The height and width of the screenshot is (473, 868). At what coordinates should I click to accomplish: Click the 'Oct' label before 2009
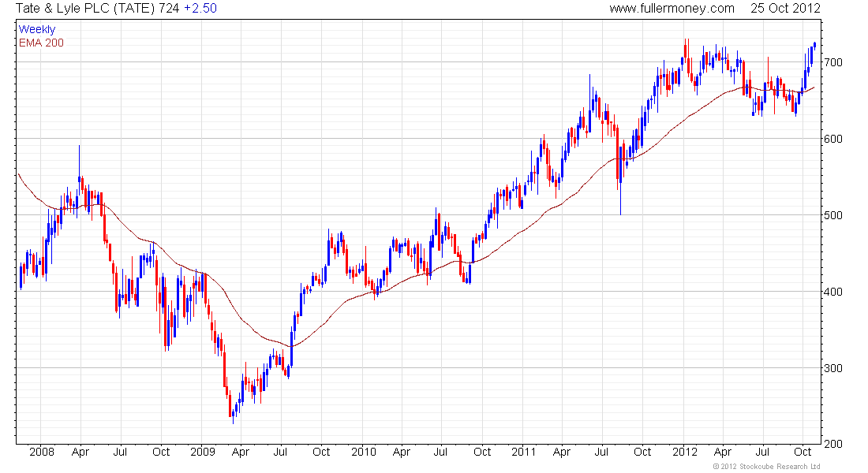[x=161, y=452]
